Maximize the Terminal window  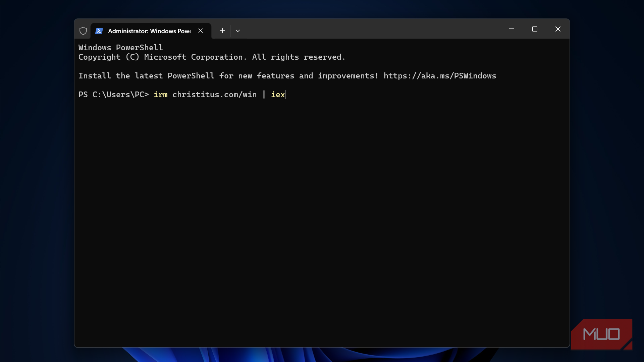[535, 29]
